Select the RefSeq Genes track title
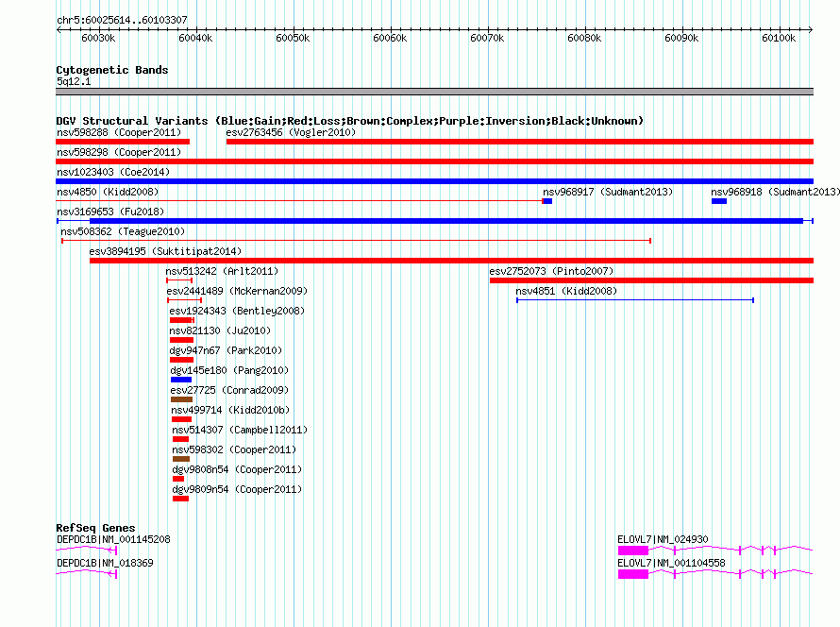Image resolution: width=840 pixels, height=627 pixels. [x=96, y=528]
